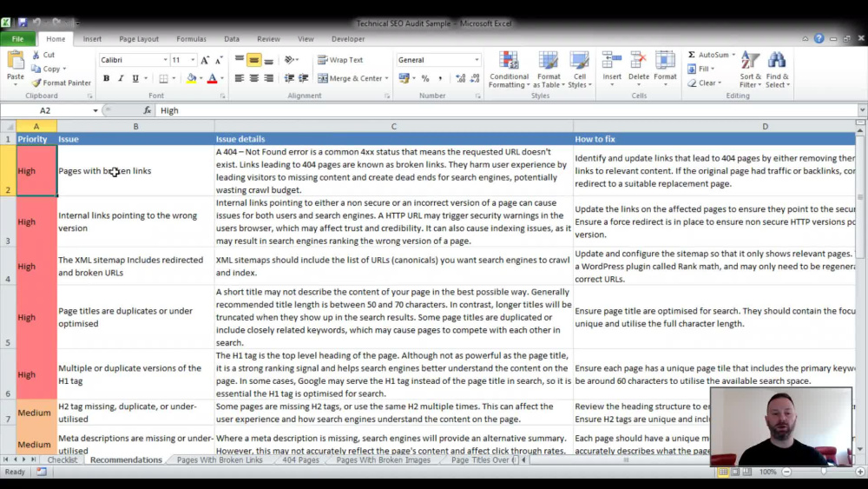Open the font size dropdown
This screenshot has width=868, height=489.
193,60
